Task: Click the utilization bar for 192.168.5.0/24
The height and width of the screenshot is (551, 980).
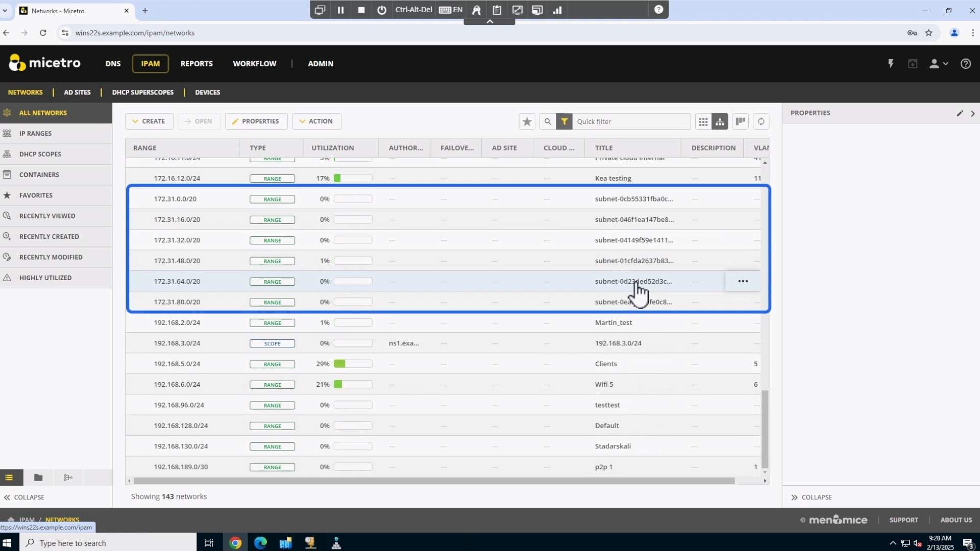Action: click(353, 364)
